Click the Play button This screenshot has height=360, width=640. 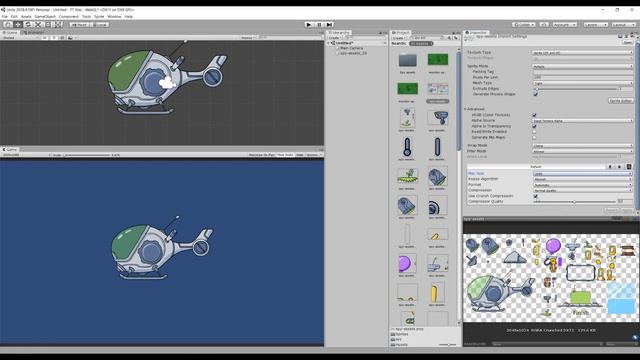(x=309, y=24)
